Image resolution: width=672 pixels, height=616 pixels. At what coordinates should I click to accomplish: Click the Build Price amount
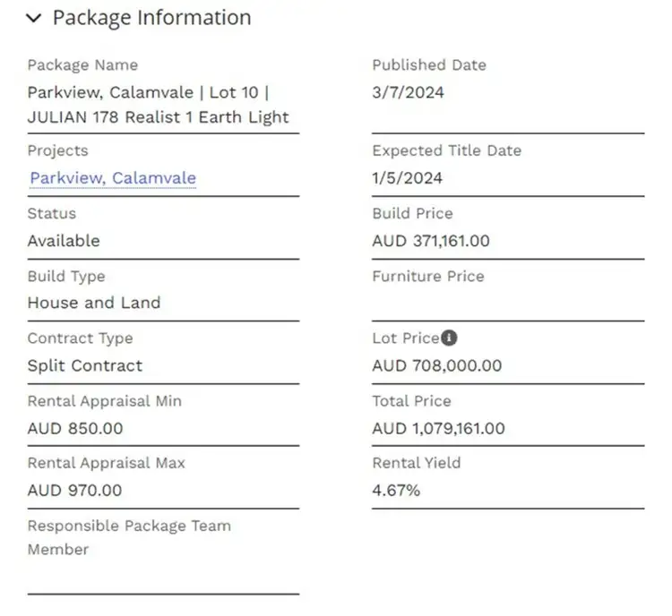point(431,241)
